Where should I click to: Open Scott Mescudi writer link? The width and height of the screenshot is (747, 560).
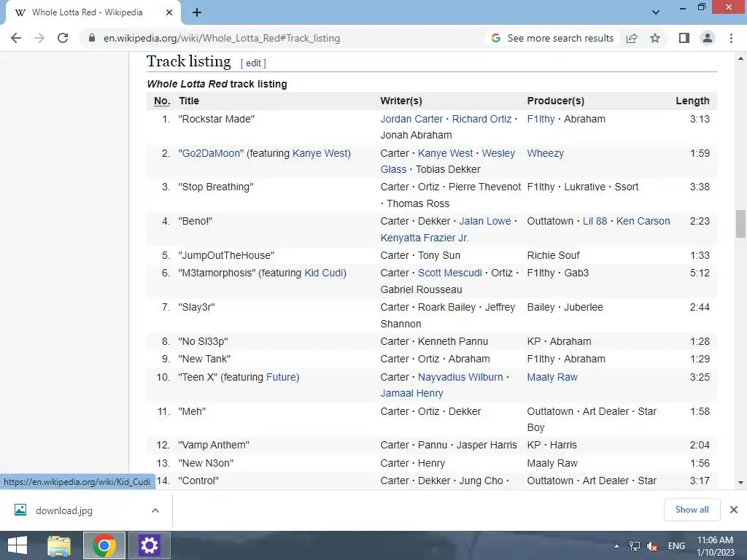coord(449,273)
